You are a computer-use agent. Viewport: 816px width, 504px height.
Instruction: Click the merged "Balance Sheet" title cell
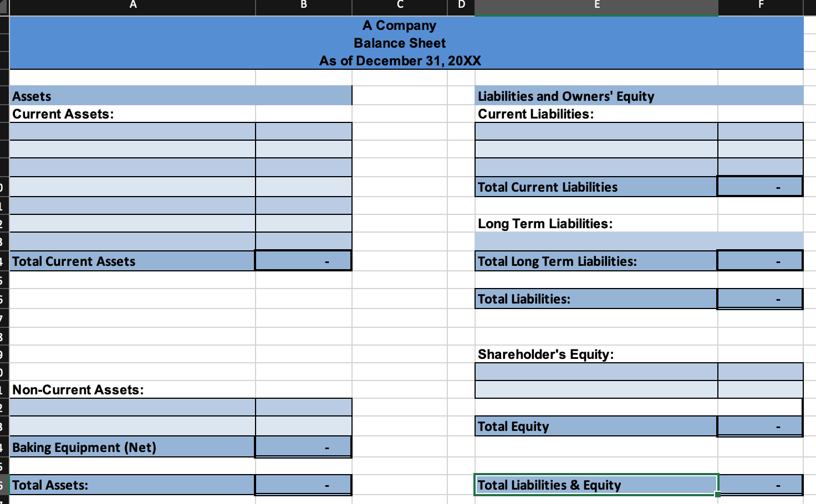click(400, 43)
